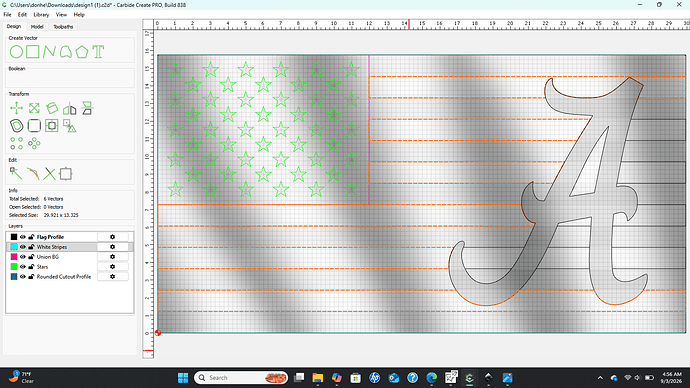Click the red-arc curve edit tool
690x388 pixels.
pos(33,174)
